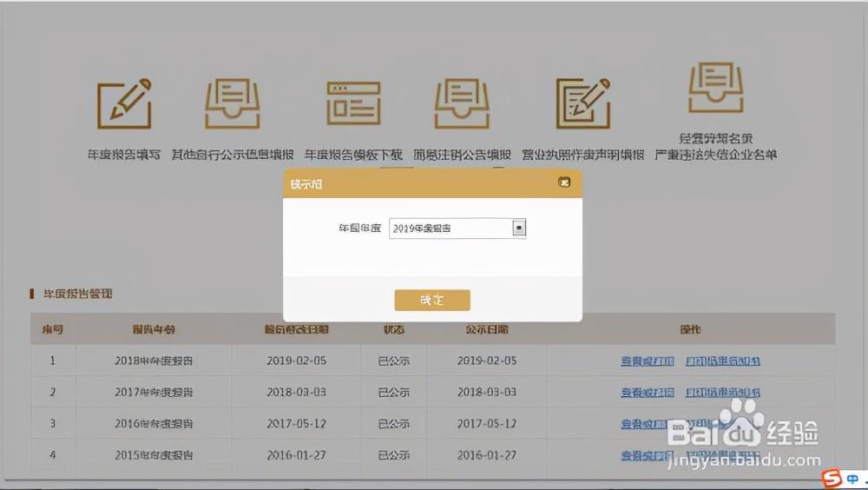The image size is (868, 490).
Task: Click the 最后修改日期 column header
Action: click(296, 329)
